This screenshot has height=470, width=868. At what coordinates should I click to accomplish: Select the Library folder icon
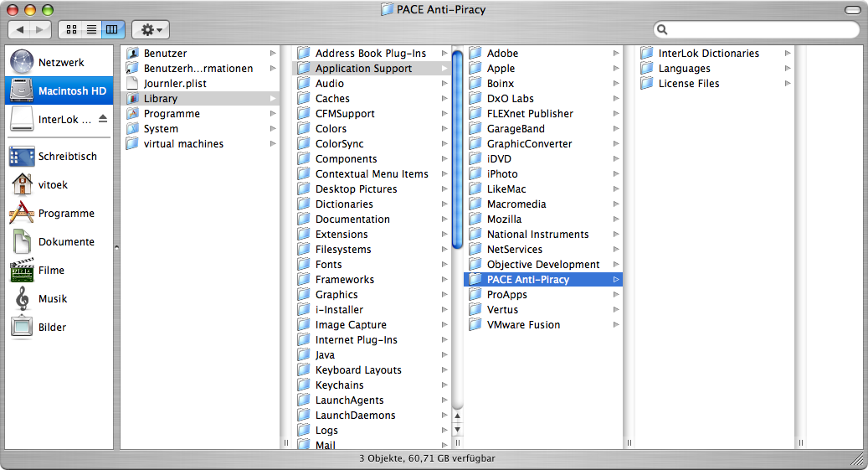coord(132,98)
